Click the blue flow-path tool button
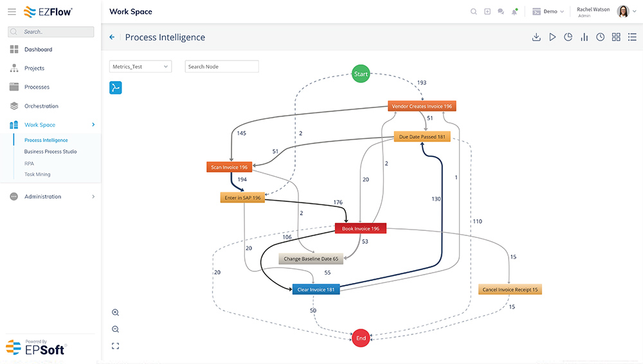The width and height of the screenshot is (643, 364). (116, 87)
